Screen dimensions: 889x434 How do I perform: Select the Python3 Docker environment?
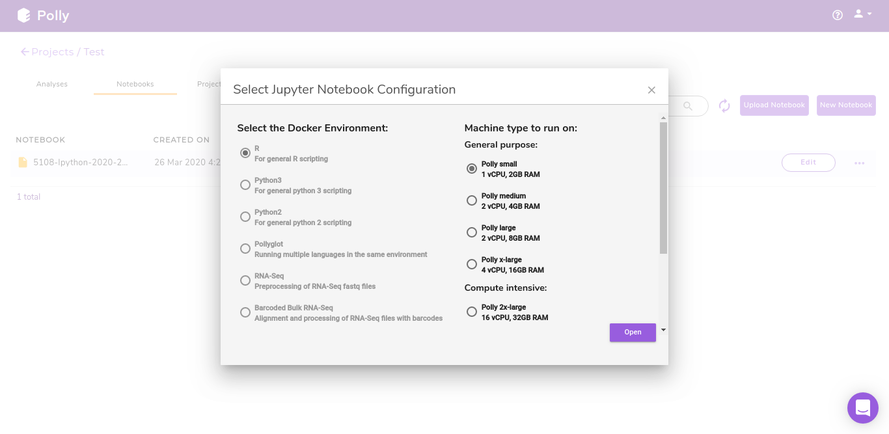click(x=245, y=184)
